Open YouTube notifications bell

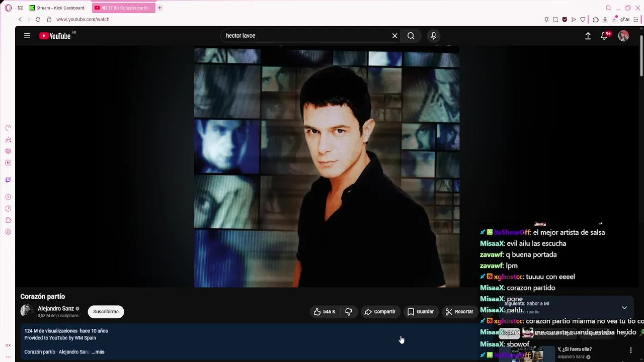605,36
